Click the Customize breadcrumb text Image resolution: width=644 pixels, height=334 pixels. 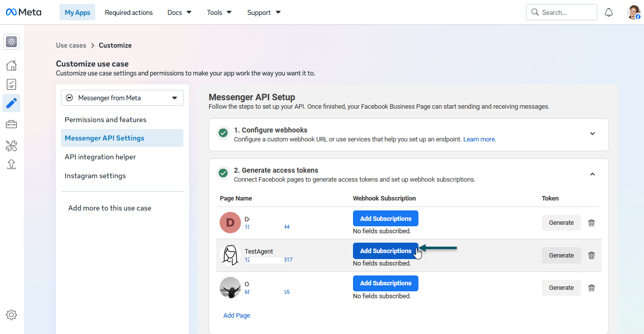(115, 45)
